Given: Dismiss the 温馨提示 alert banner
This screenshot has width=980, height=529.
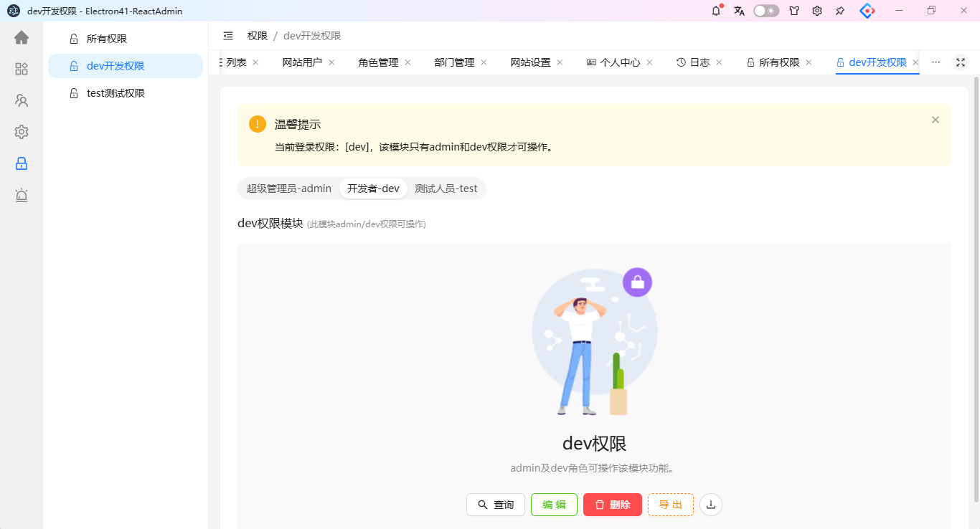Looking at the screenshot, I should (x=936, y=120).
